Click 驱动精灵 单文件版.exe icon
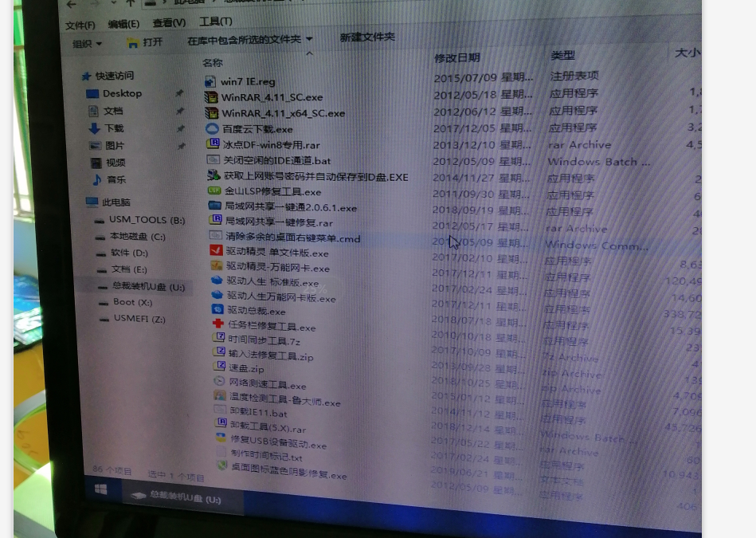 pos(216,250)
